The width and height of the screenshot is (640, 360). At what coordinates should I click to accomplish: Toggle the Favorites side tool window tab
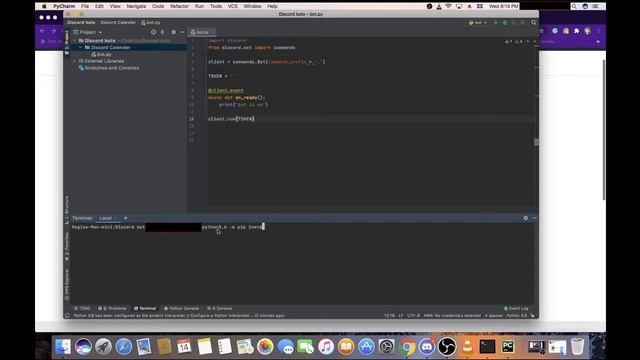[67, 246]
